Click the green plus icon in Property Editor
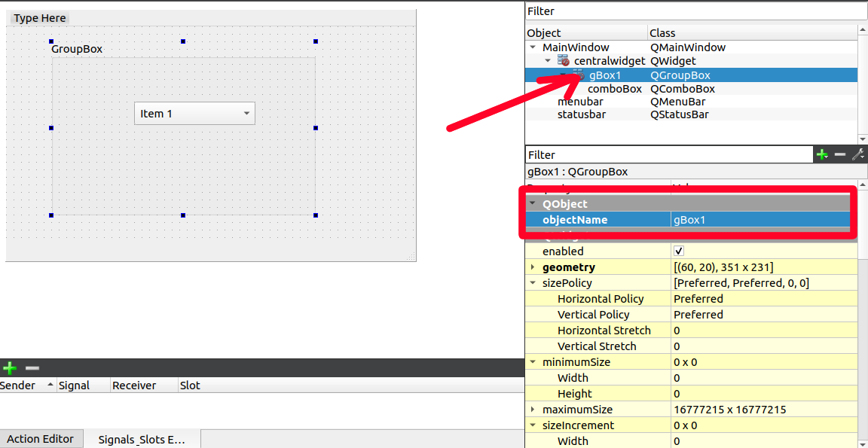Screen dimensions: 868x448 point(822,155)
